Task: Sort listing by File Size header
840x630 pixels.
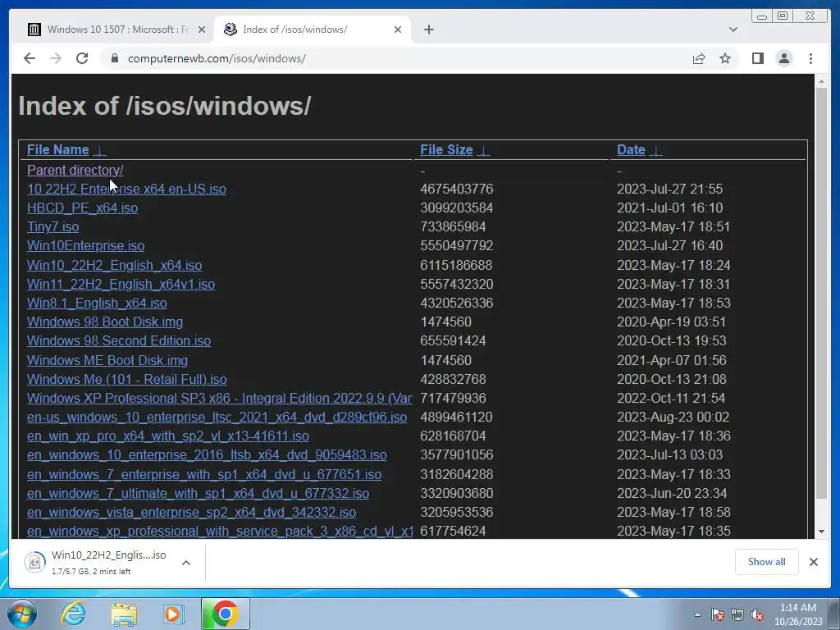Action: click(446, 149)
